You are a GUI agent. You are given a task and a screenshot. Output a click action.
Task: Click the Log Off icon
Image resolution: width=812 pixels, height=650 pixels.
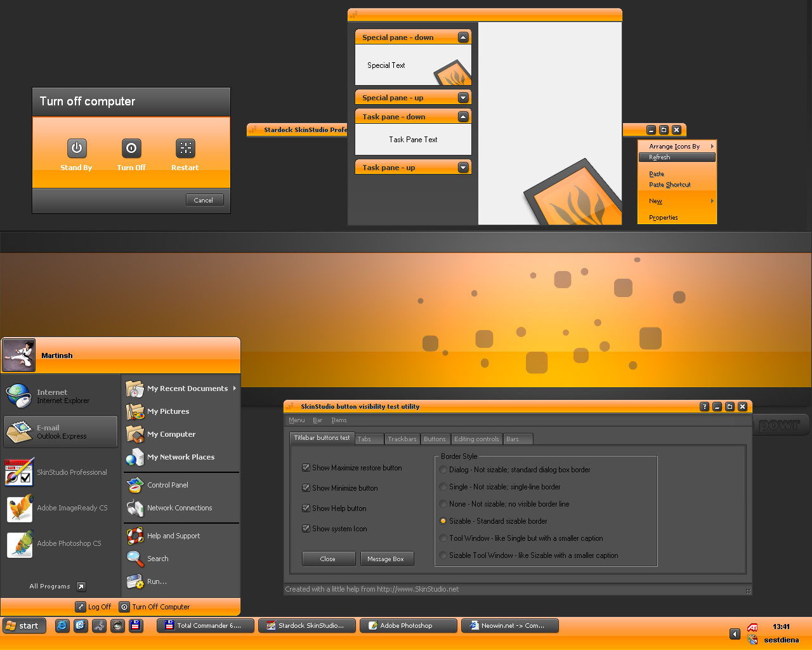80,607
